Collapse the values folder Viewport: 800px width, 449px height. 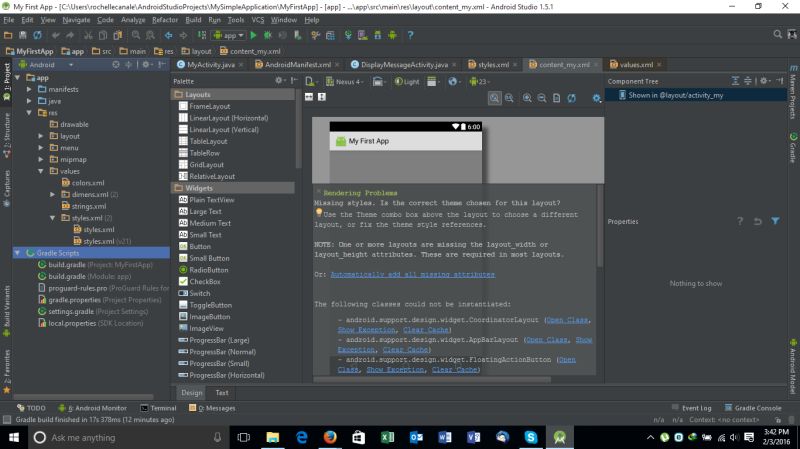click(41, 171)
